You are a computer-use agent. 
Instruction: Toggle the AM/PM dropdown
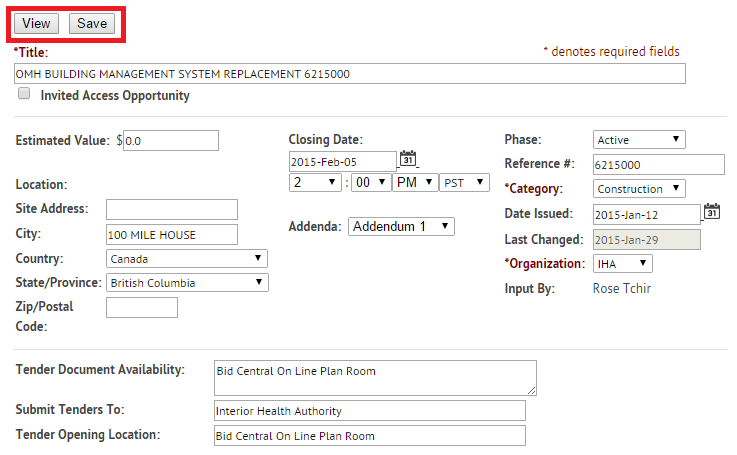tap(414, 183)
